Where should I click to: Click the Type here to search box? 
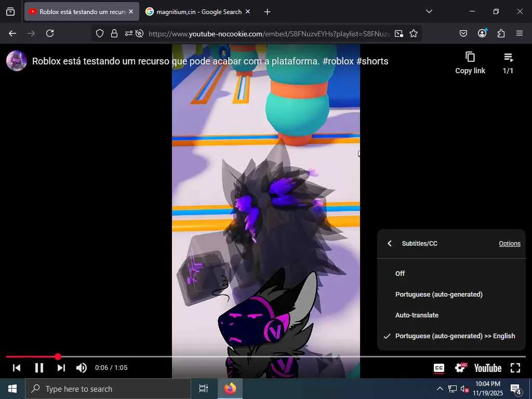(x=108, y=389)
